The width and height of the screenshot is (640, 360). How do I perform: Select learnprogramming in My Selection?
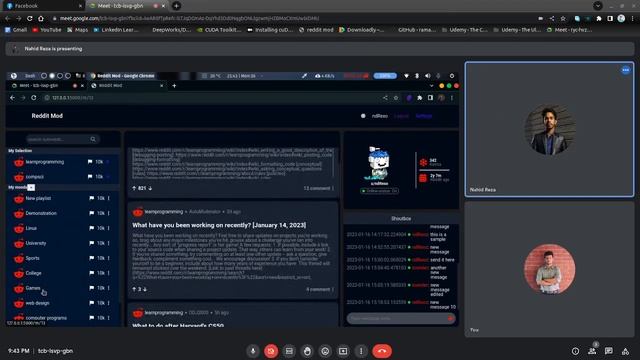point(45,162)
